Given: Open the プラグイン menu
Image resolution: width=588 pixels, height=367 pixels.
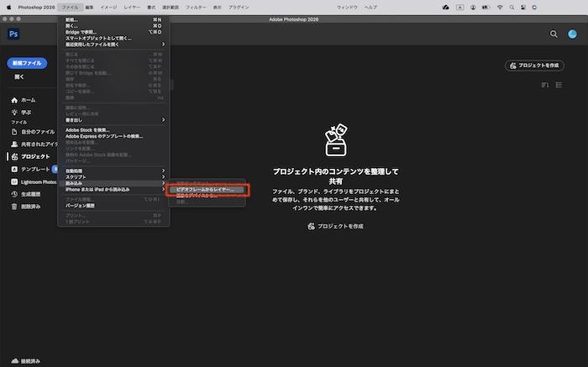Looking at the screenshot, I should click(239, 7).
